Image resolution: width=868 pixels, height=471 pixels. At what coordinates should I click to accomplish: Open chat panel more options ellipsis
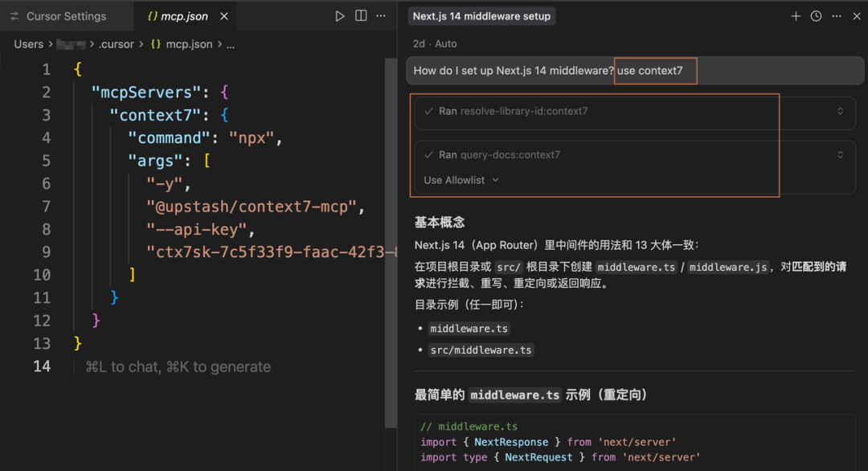pyautogui.click(x=837, y=16)
